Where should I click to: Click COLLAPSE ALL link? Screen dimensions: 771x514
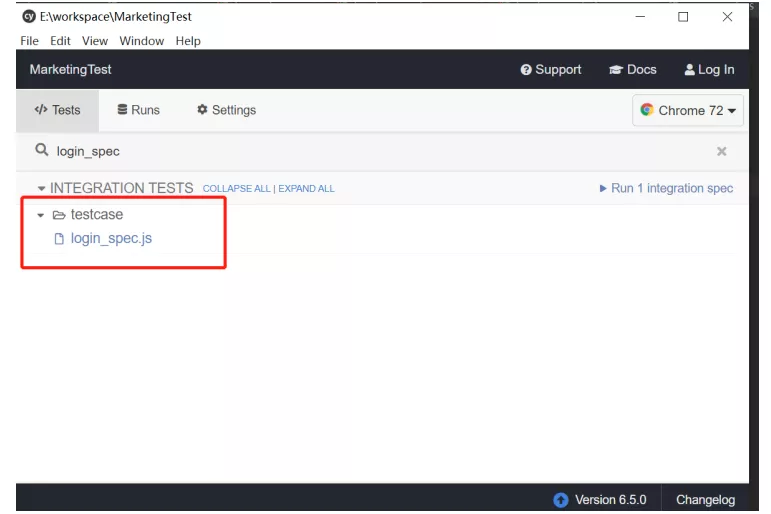point(236,188)
